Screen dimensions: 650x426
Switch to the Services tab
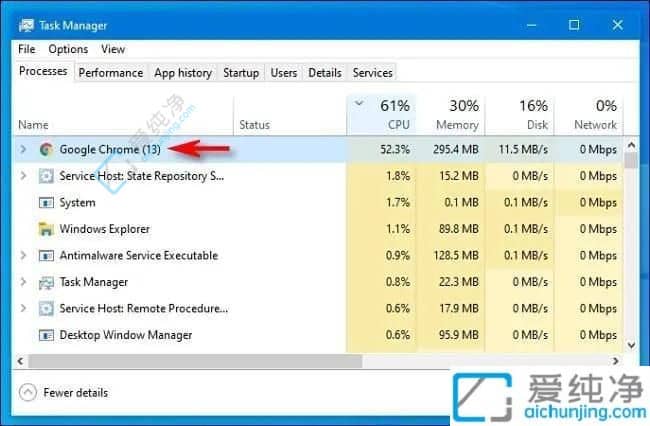point(372,73)
